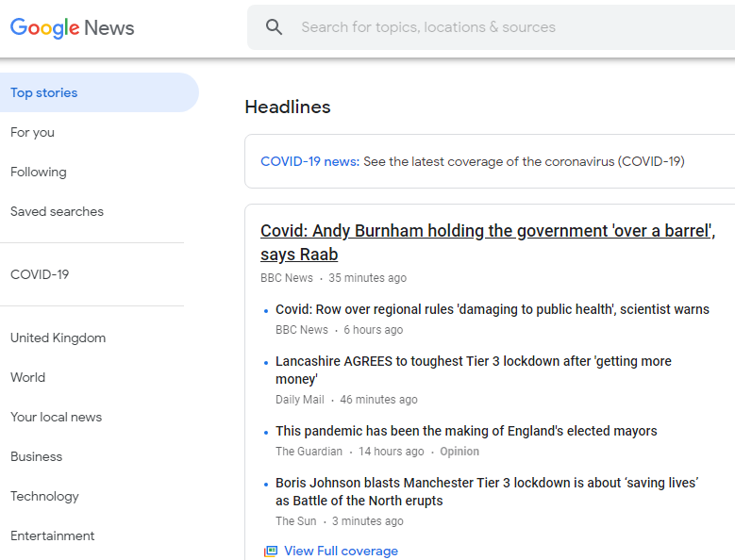
Task: Go to Following in sidebar
Action: click(x=39, y=172)
